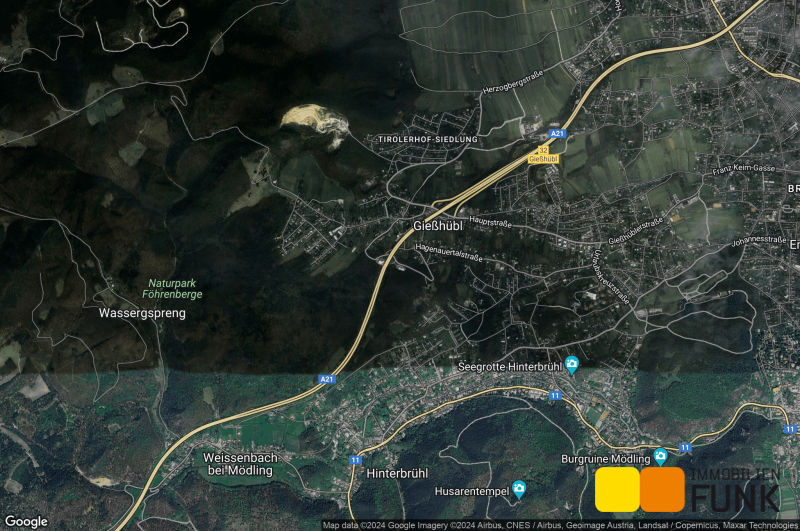The image size is (800, 531).
Task: Click the route 11 shield below Seegrotte
Action: tap(553, 396)
